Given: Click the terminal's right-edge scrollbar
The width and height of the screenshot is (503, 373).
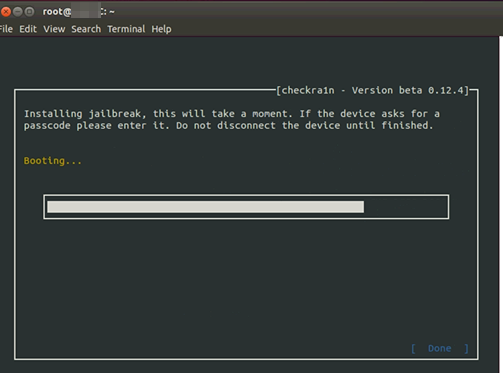Looking at the screenshot, I should click(501, 204).
